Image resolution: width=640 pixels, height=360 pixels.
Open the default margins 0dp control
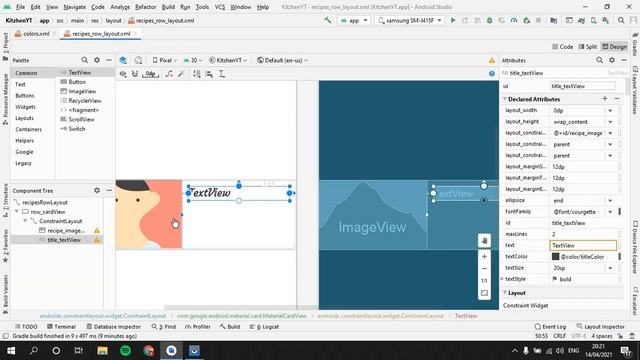(x=151, y=74)
